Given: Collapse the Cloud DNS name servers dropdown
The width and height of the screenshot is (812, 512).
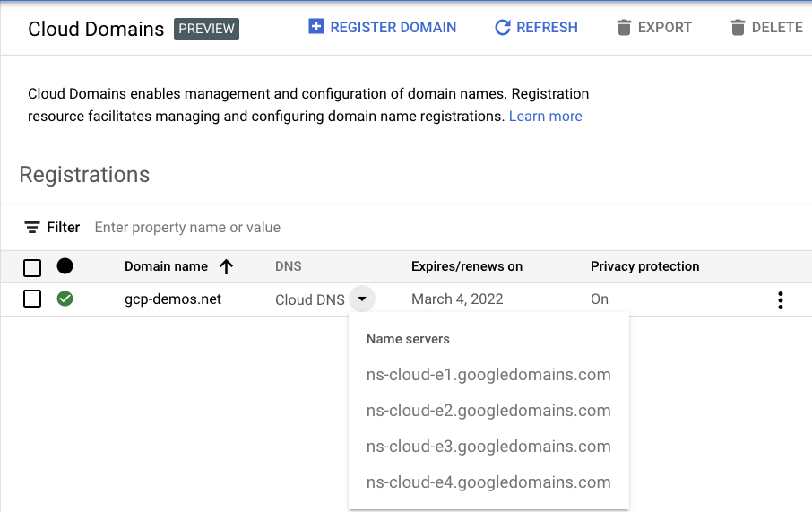Looking at the screenshot, I should pyautogui.click(x=361, y=299).
